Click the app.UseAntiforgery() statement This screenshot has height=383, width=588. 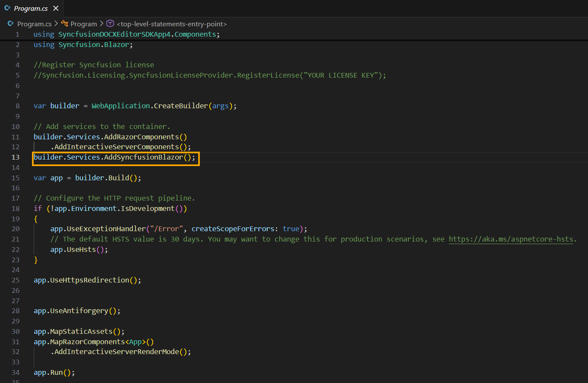(77, 310)
